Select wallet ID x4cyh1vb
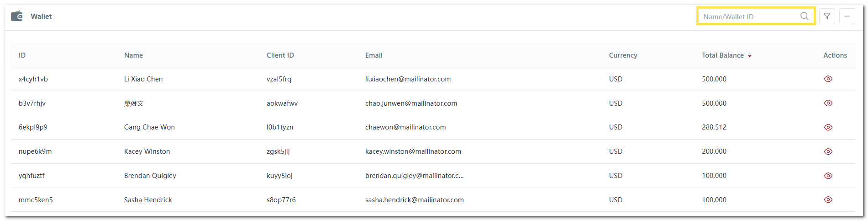Image resolution: width=868 pixels, height=221 pixels. coord(33,79)
